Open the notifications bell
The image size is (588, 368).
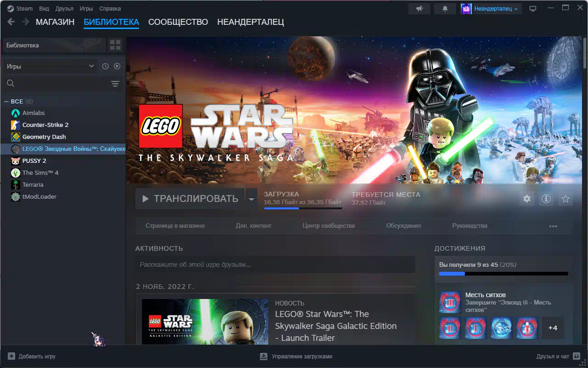[445, 9]
